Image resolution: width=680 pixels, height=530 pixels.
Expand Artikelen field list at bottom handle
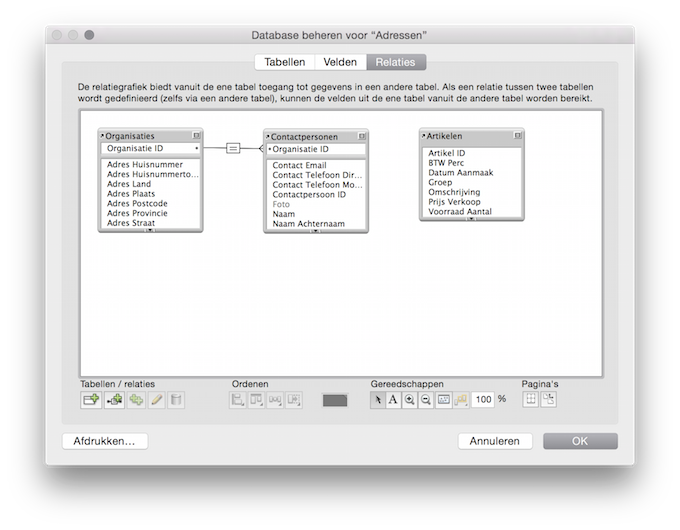471,219
